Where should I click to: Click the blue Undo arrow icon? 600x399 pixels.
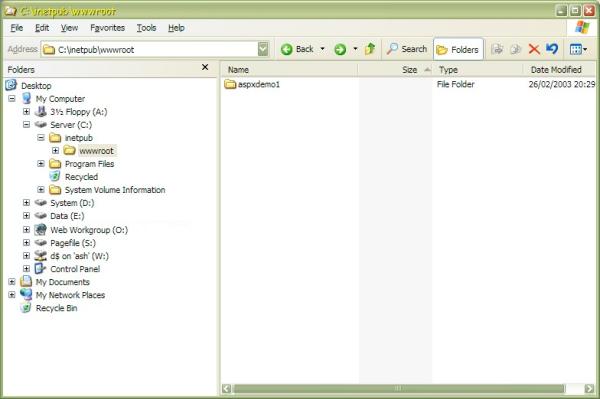[552, 49]
